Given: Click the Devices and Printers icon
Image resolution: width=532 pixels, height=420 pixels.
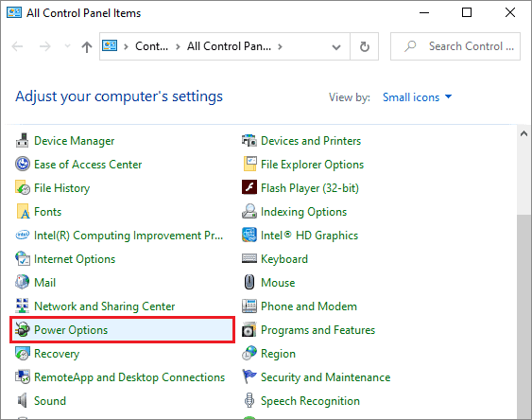Looking at the screenshot, I should tap(249, 141).
